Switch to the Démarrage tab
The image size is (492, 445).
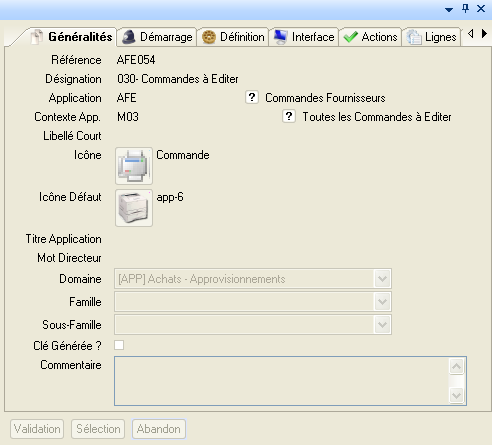pos(157,37)
